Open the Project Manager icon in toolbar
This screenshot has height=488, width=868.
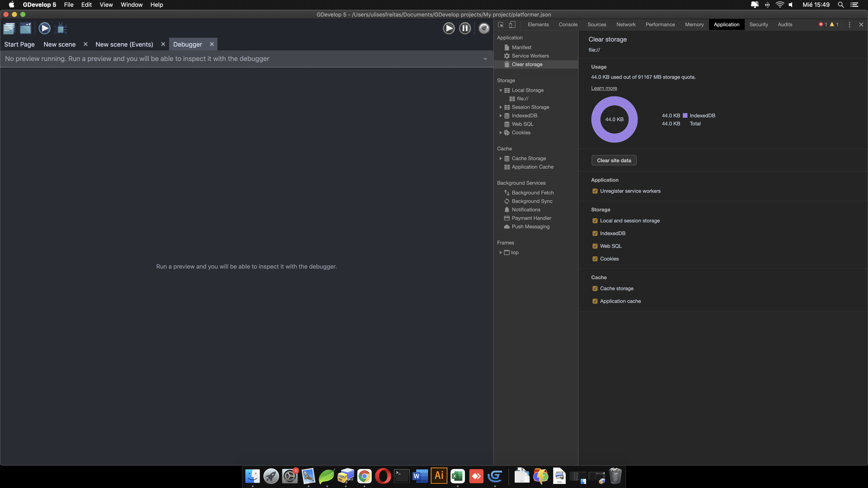[9, 28]
